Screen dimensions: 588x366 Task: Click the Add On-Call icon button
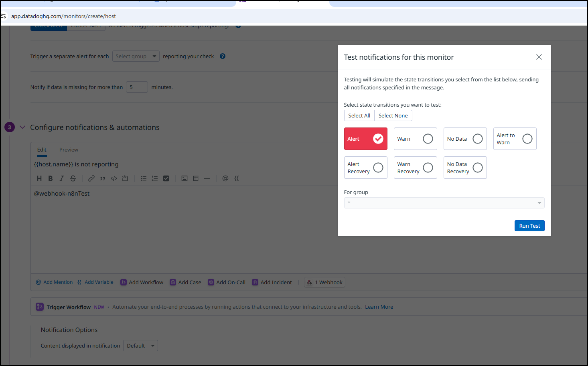click(x=227, y=282)
